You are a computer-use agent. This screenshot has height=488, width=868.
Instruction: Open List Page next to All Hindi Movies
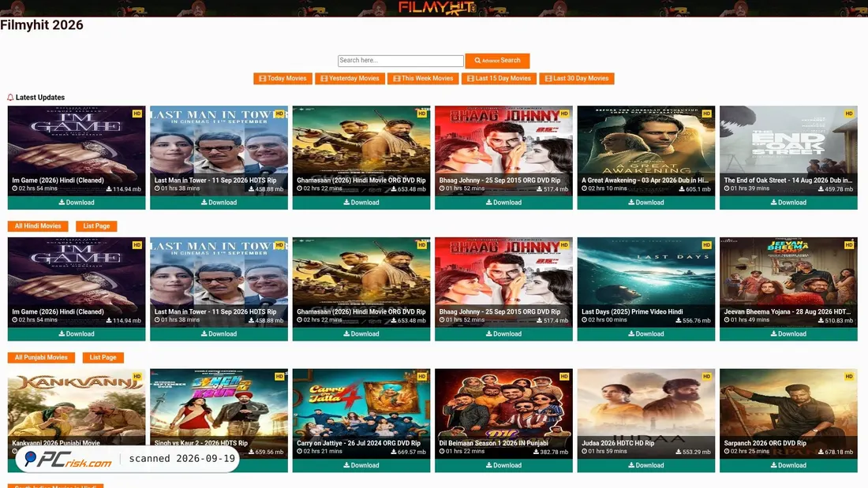click(x=96, y=225)
